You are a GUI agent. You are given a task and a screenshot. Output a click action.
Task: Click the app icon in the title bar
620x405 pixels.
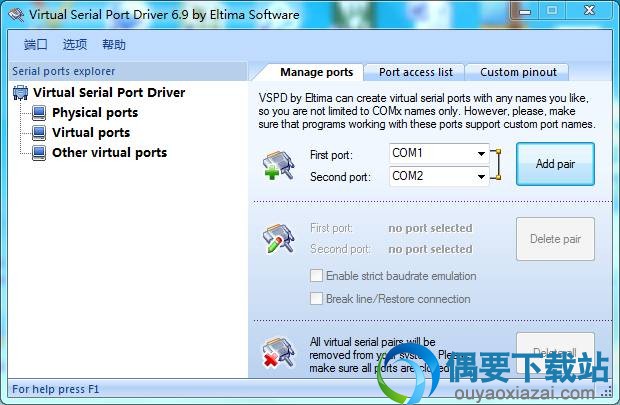tap(16, 15)
